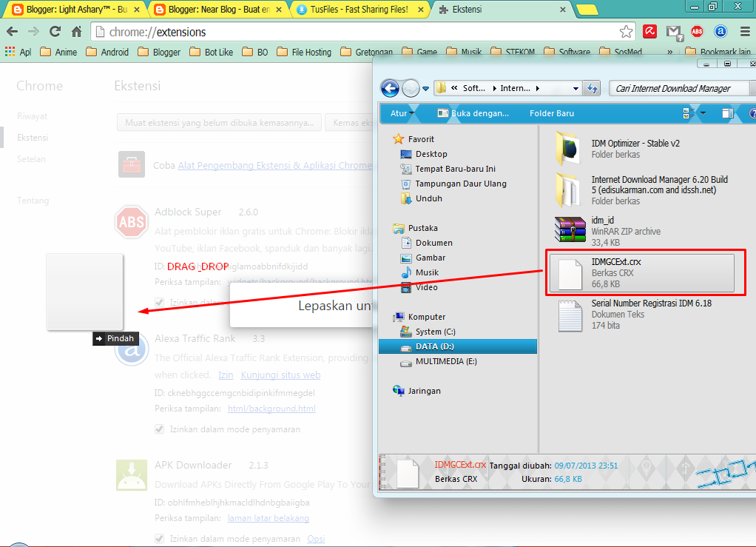The height and width of the screenshot is (547, 756).
Task: Toggle Explorer preview pane icon
Action: coord(728,113)
